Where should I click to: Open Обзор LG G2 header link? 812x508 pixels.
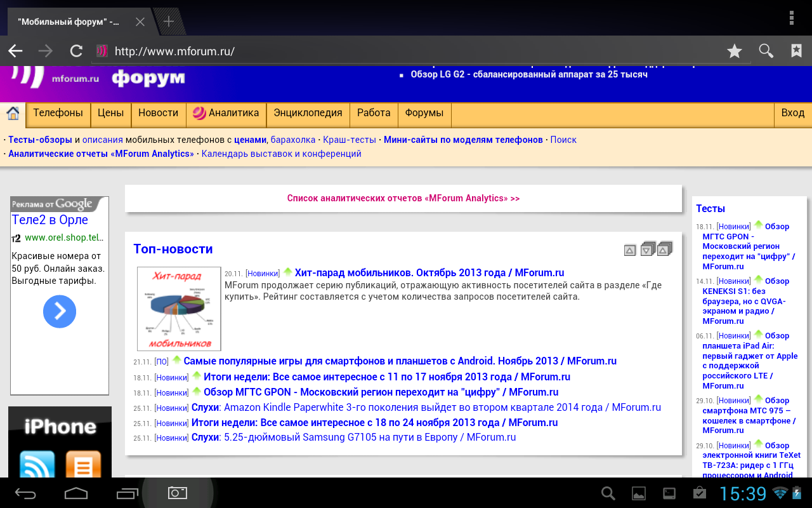click(529, 75)
